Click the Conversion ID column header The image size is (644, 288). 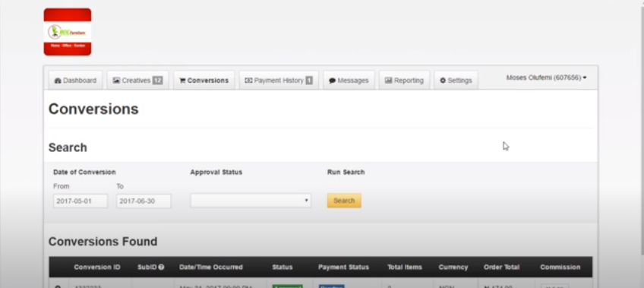(97, 267)
